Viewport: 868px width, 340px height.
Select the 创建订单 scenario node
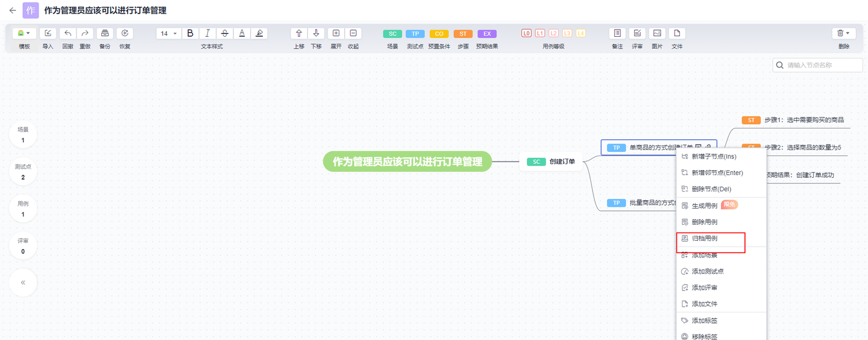point(551,162)
